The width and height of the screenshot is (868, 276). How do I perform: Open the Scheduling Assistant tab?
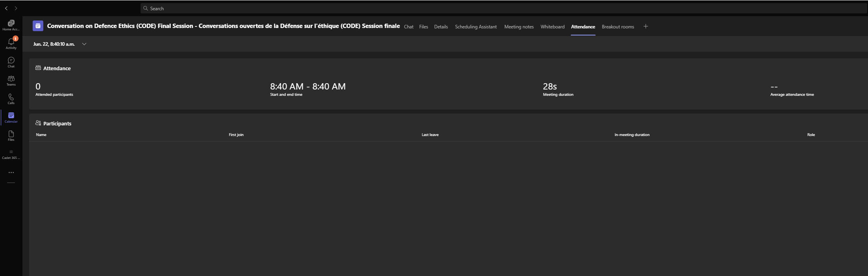pos(476,27)
